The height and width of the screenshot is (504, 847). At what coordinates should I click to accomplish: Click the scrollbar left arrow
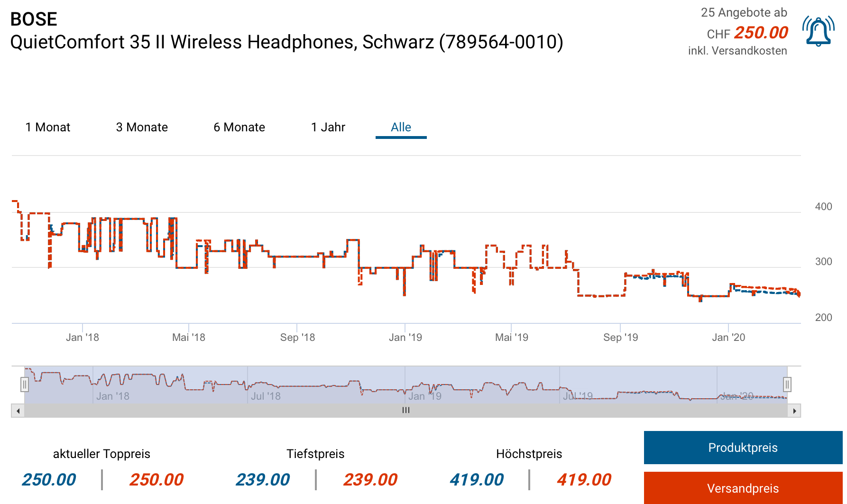[x=18, y=411]
